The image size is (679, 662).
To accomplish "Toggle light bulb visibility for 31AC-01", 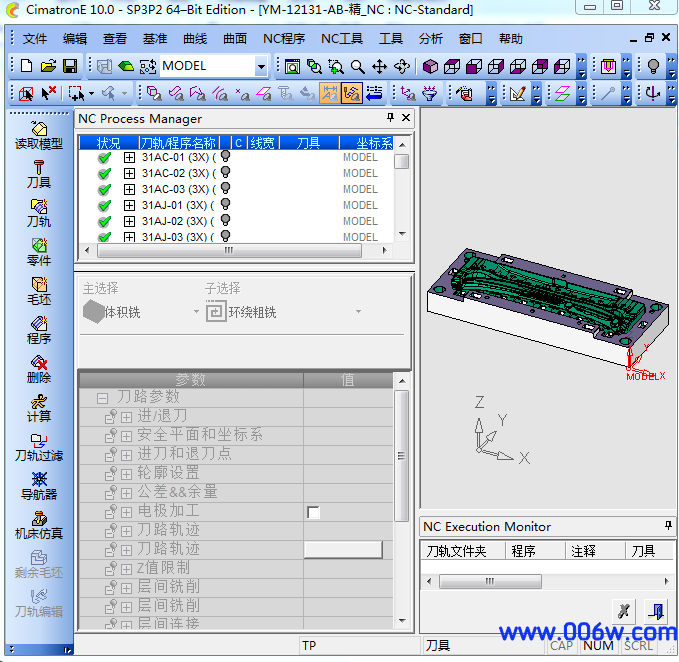I will [225, 156].
